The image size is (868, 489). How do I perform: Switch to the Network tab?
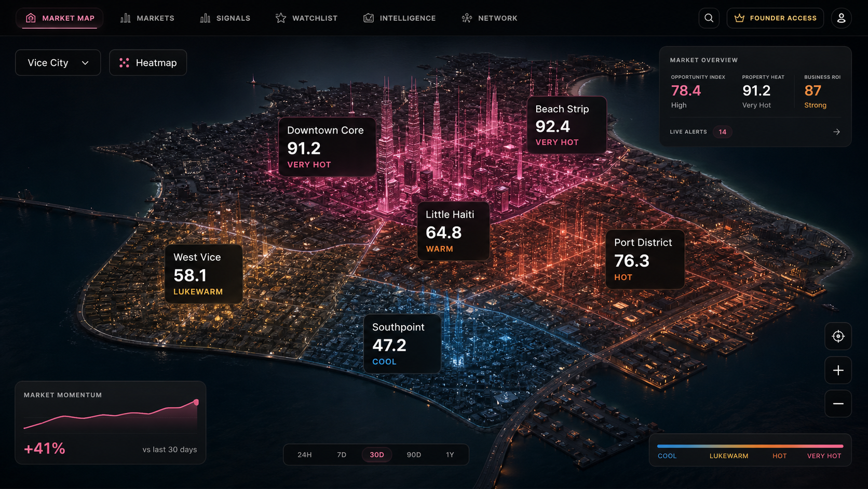pyautogui.click(x=490, y=18)
